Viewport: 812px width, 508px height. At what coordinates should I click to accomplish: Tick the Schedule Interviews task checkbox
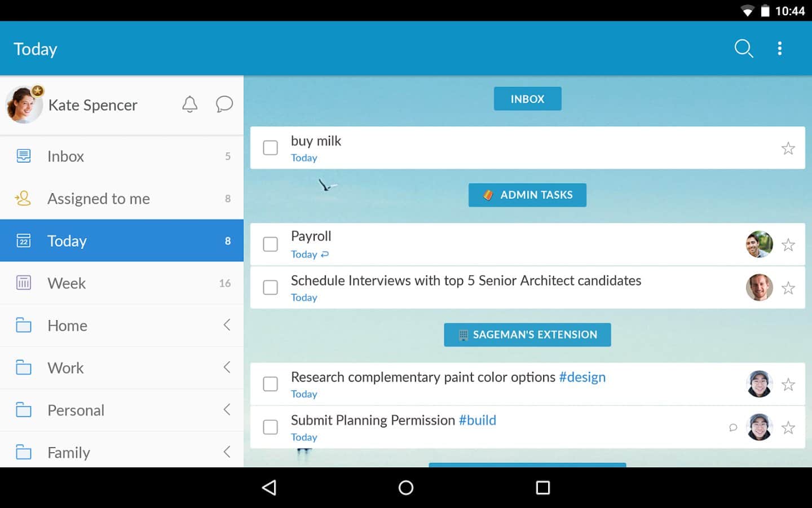click(271, 287)
